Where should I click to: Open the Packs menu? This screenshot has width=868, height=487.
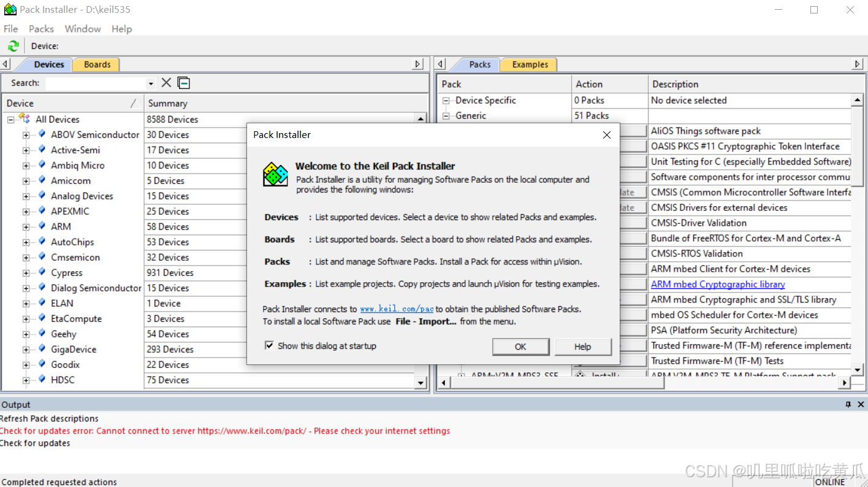point(41,29)
